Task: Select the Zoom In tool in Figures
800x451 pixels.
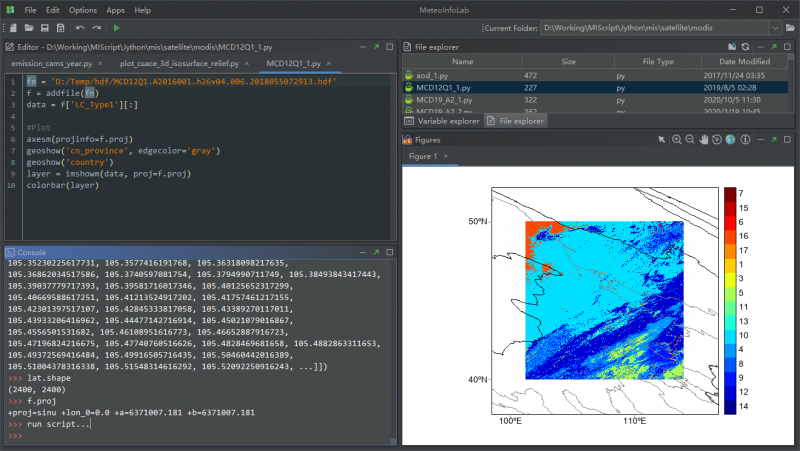Action: (676, 140)
